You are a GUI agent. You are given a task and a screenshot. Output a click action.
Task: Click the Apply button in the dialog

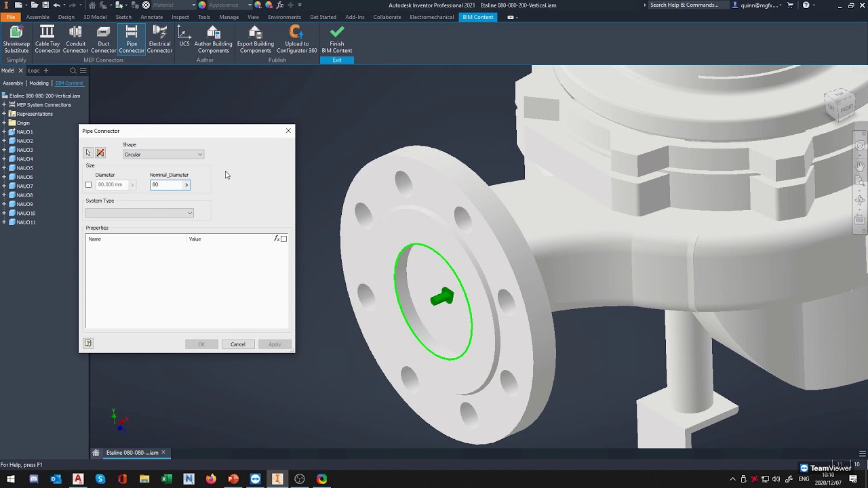[x=274, y=344]
